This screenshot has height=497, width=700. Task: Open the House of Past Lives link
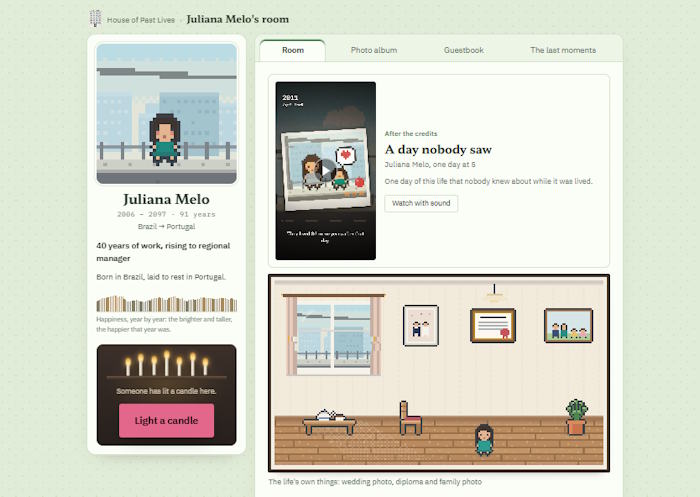click(x=141, y=20)
